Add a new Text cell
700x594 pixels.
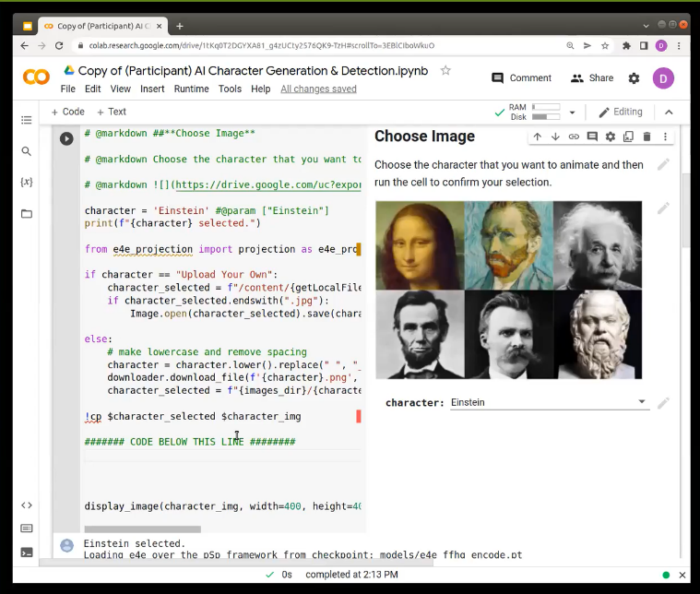pos(112,112)
